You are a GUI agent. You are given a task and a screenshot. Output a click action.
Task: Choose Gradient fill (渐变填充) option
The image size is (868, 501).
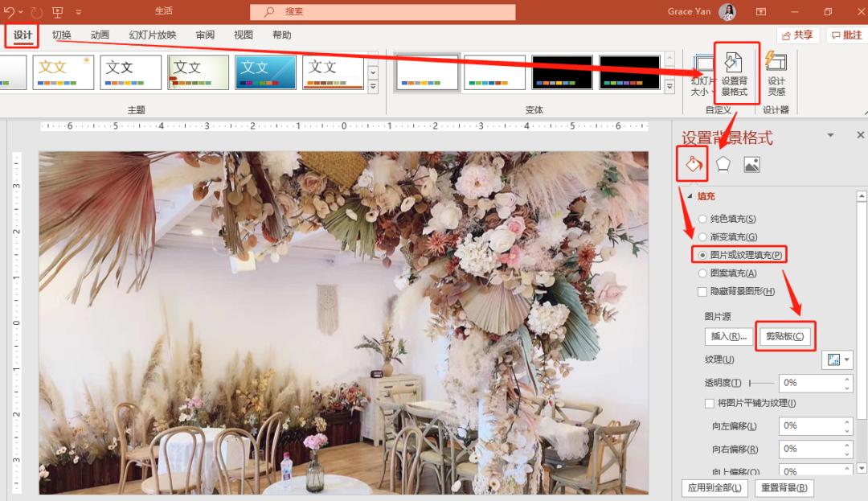click(703, 237)
